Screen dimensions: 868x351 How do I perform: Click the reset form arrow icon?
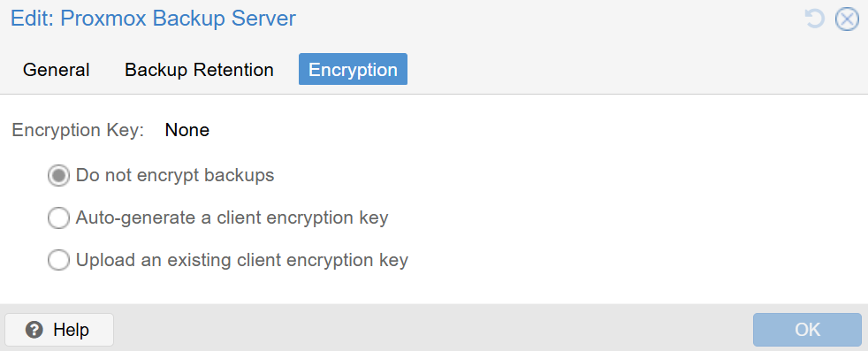coord(814,19)
